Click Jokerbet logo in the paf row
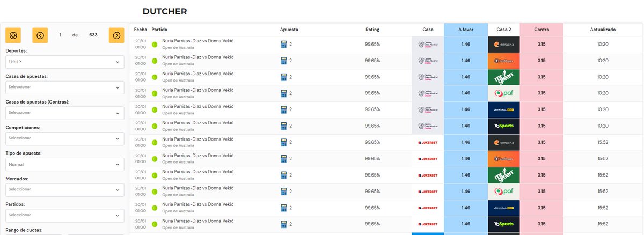644x235 pixels. [428, 192]
